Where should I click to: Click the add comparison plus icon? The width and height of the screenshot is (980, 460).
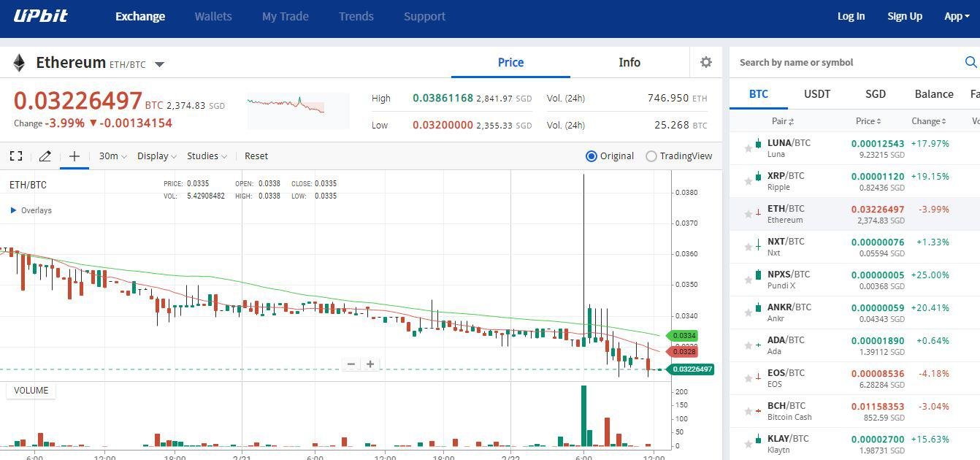[x=73, y=156]
